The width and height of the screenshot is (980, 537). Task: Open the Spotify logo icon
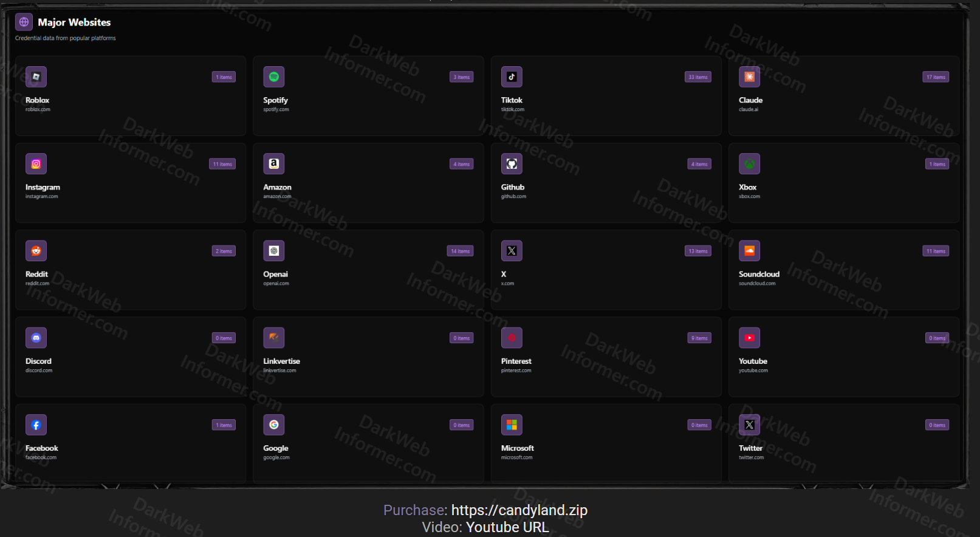pos(274,77)
